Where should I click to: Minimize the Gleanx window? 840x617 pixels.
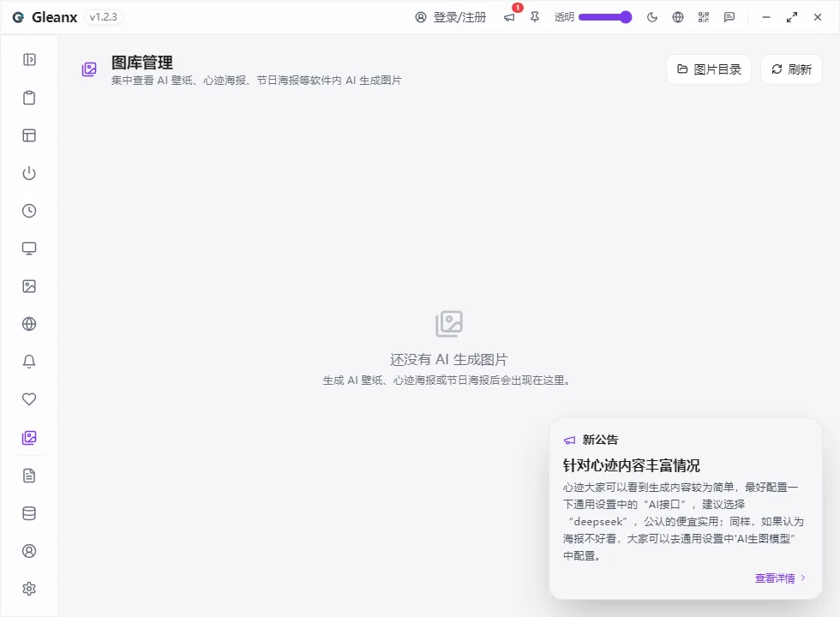[x=766, y=17]
